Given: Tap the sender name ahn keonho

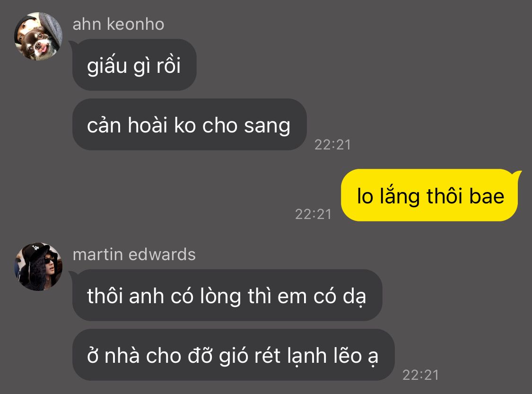Looking at the screenshot, I should 118,25.
